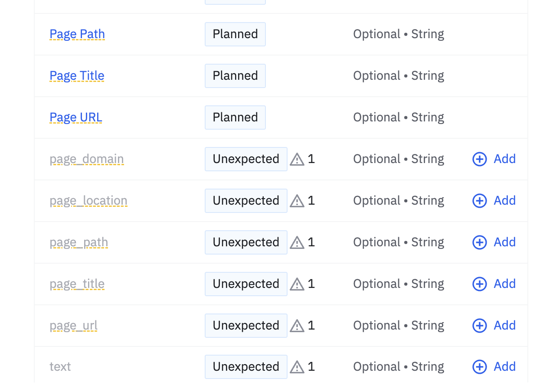Click the Unexpected badge in text row
Screen dimensions: 543x392
[x=246, y=367]
